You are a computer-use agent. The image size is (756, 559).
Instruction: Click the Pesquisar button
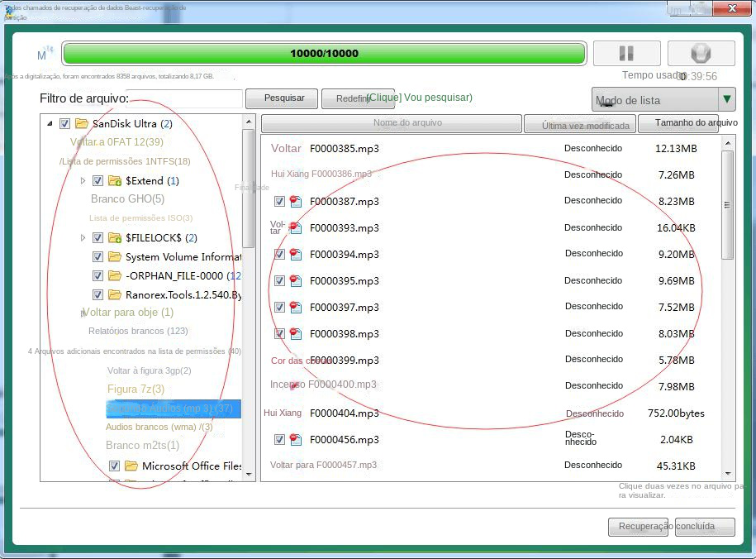(x=282, y=98)
